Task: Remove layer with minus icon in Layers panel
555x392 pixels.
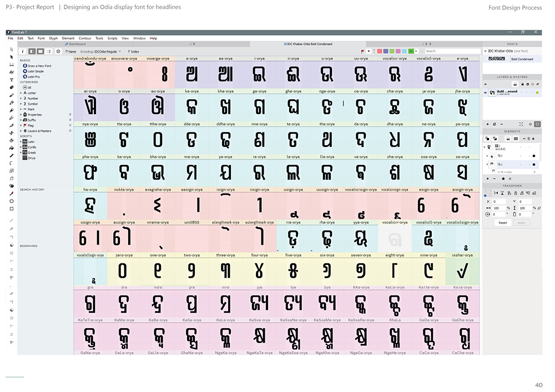Action: (502, 124)
